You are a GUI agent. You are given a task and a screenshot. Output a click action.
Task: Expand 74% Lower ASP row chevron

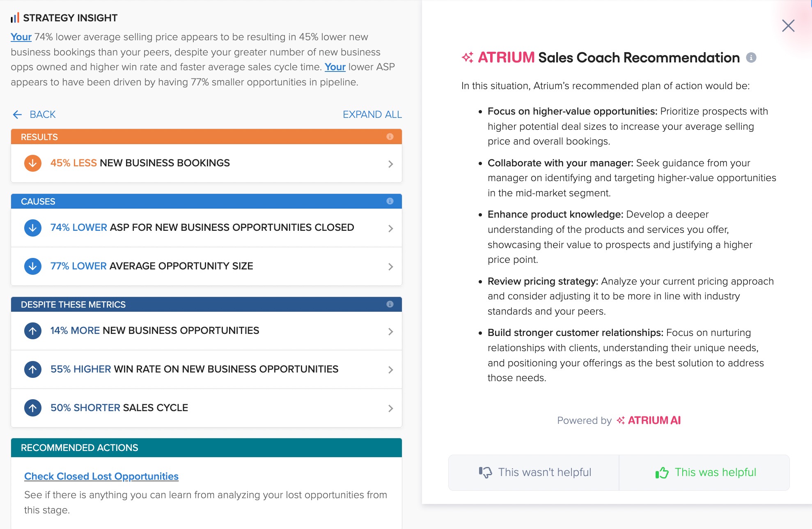[390, 228]
